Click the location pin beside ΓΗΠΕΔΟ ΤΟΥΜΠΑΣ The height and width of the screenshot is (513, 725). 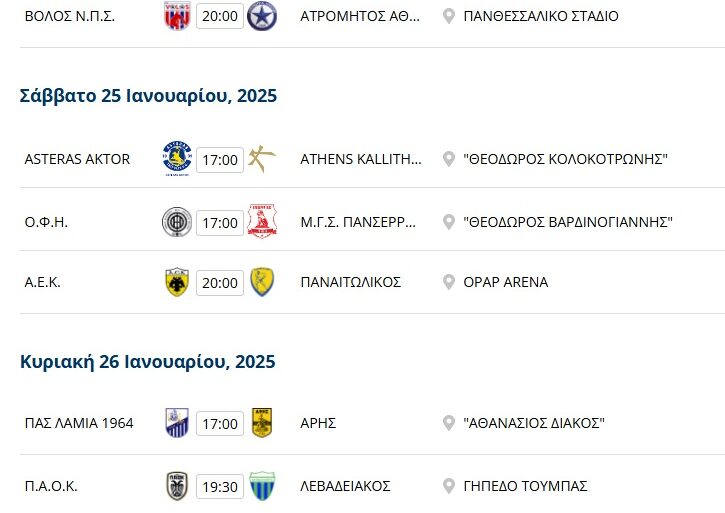pyautogui.click(x=449, y=486)
